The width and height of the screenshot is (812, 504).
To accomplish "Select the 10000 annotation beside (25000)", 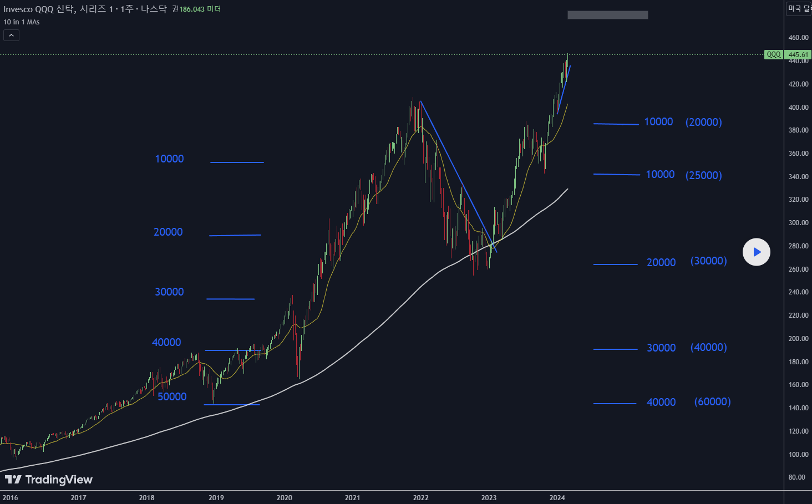I will 660,174.
